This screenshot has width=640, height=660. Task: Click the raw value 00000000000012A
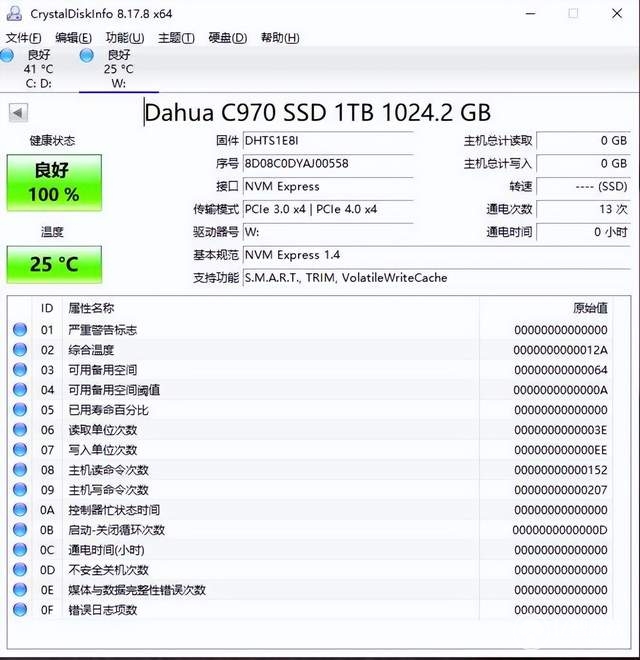560,350
